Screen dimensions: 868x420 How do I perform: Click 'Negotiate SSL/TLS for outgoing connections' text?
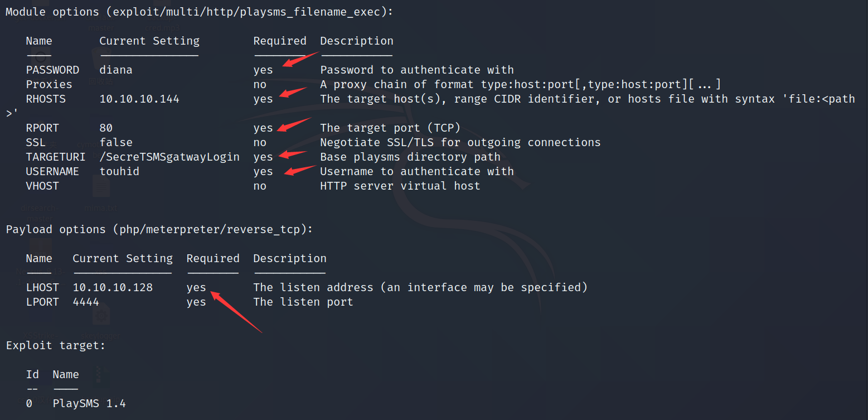pos(460,142)
